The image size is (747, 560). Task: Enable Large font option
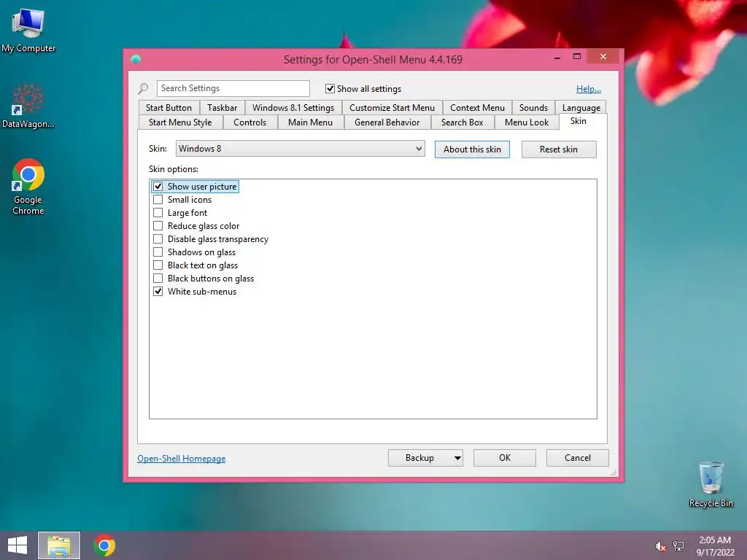pos(158,213)
